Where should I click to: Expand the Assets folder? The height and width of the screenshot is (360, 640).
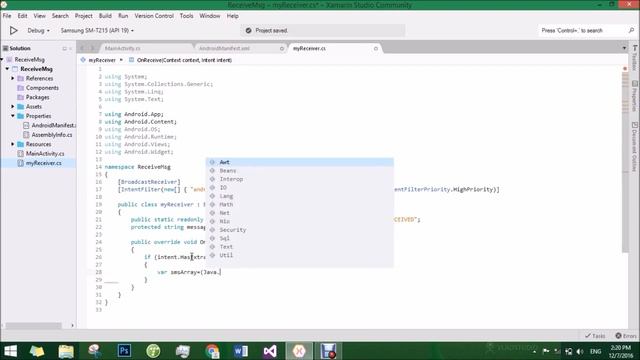pos(13,107)
